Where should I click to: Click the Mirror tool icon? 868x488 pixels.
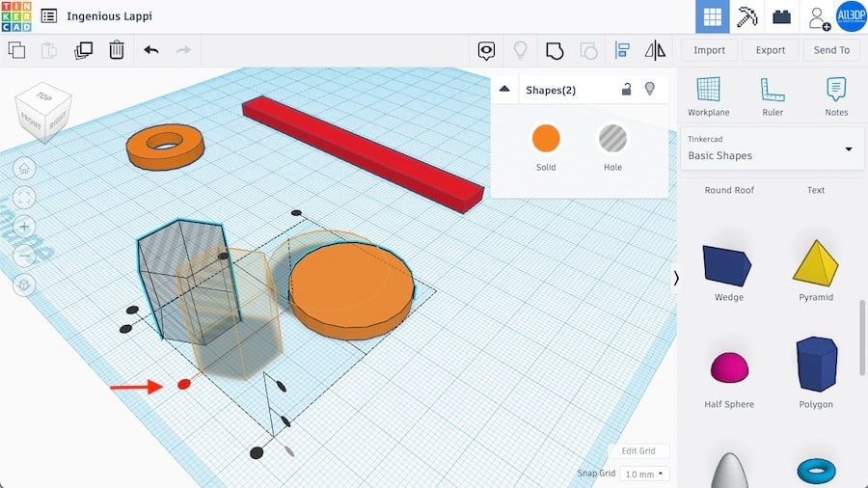655,50
